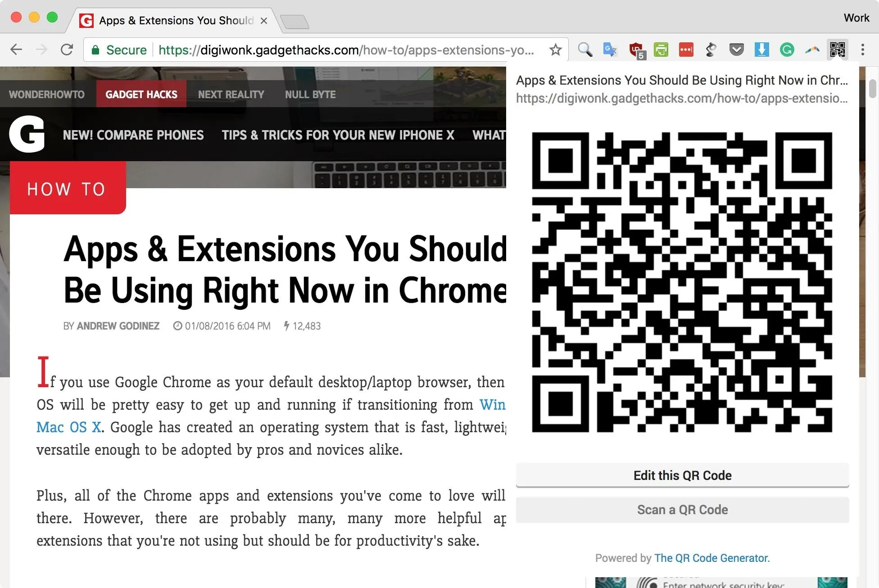
Task: Click the browser forward arrow
Action: (x=41, y=50)
